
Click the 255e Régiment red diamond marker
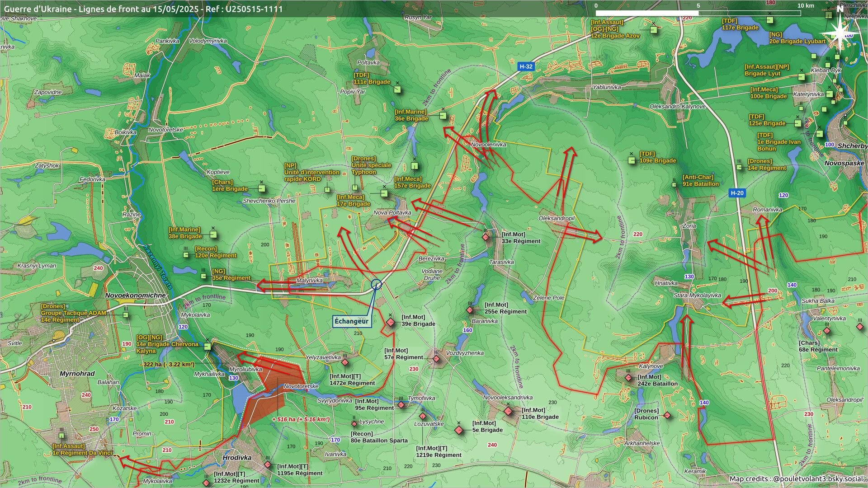click(x=470, y=310)
